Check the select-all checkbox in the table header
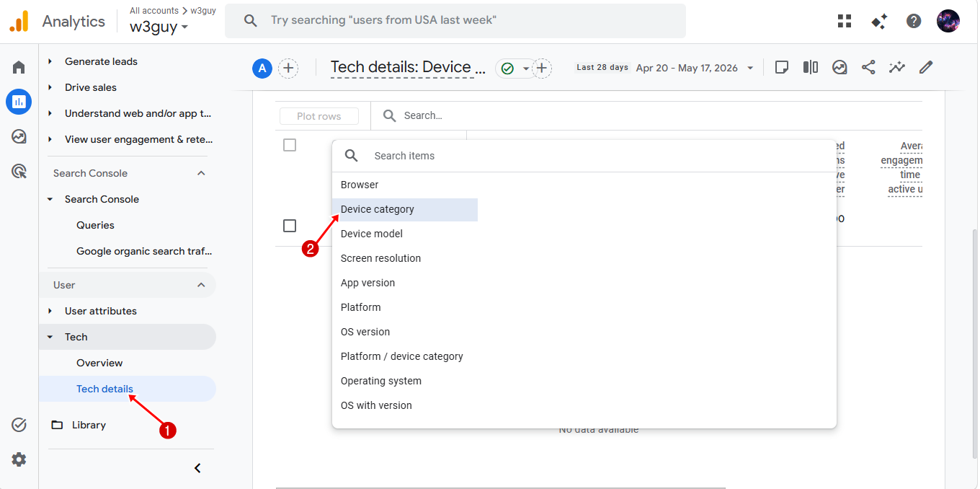The image size is (980, 489). 290,145
